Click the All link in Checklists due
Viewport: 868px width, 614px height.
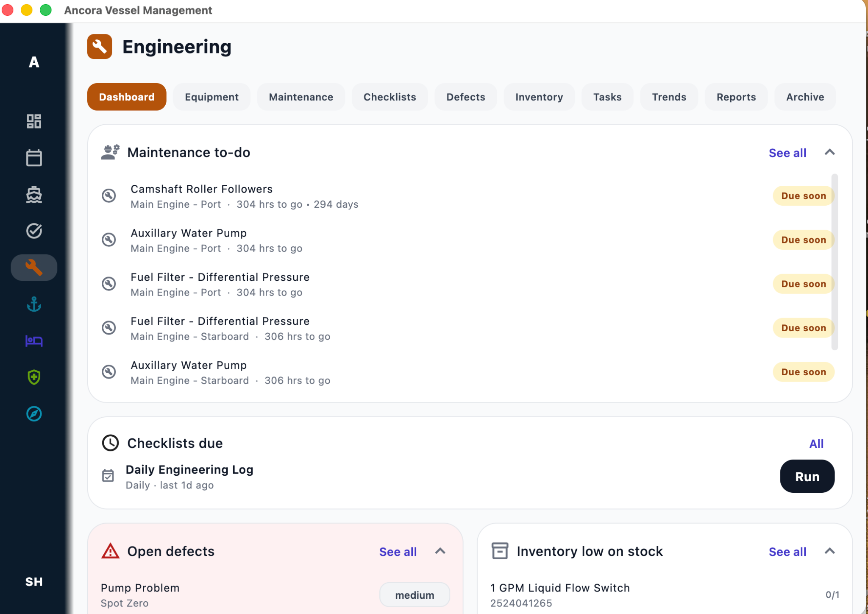point(816,444)
